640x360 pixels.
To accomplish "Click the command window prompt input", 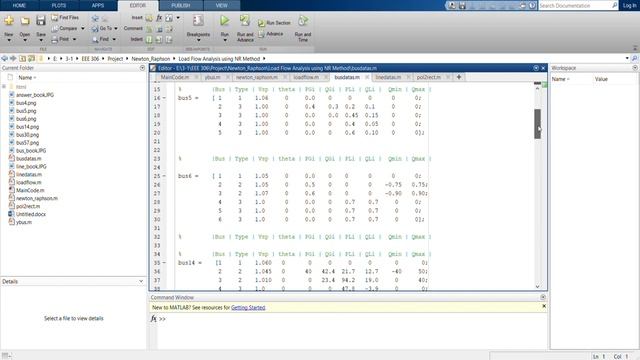I will point(351,319).
